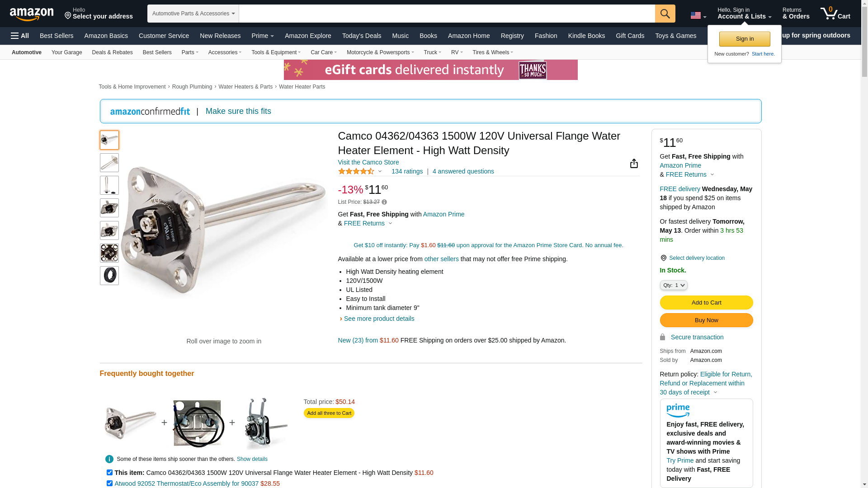This screenshot has width=868, height=488.
Task: Open the Your Garage tab
Action: (x=67, y=52)
